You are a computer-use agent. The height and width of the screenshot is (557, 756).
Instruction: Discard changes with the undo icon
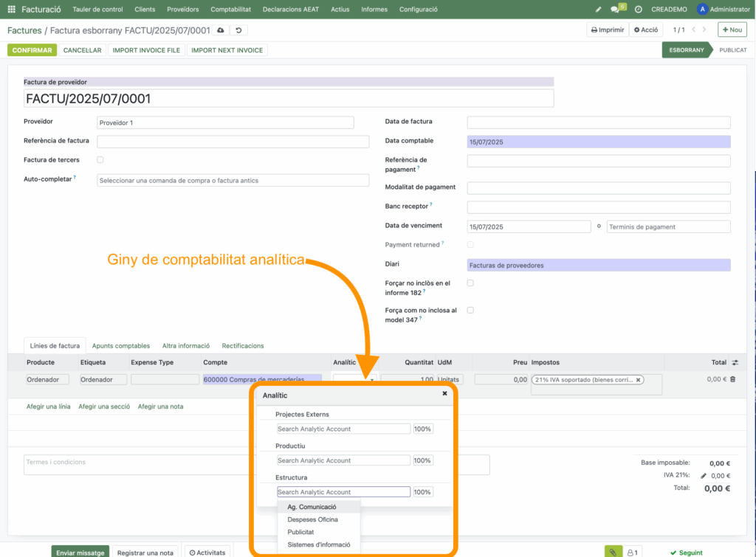tap(238, 30)
